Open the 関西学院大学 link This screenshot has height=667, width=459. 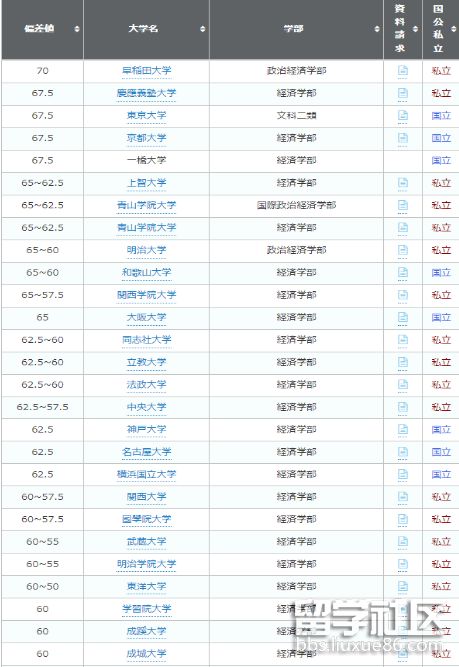[x=146, y=295]
